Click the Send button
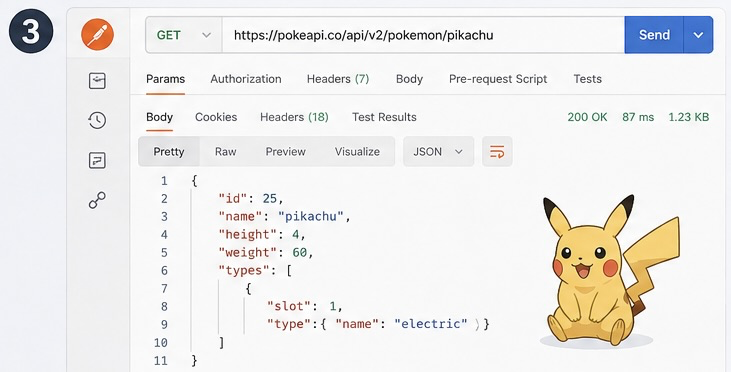The height and width of the screenshot is (372, 731). click(x=654, y=35)
